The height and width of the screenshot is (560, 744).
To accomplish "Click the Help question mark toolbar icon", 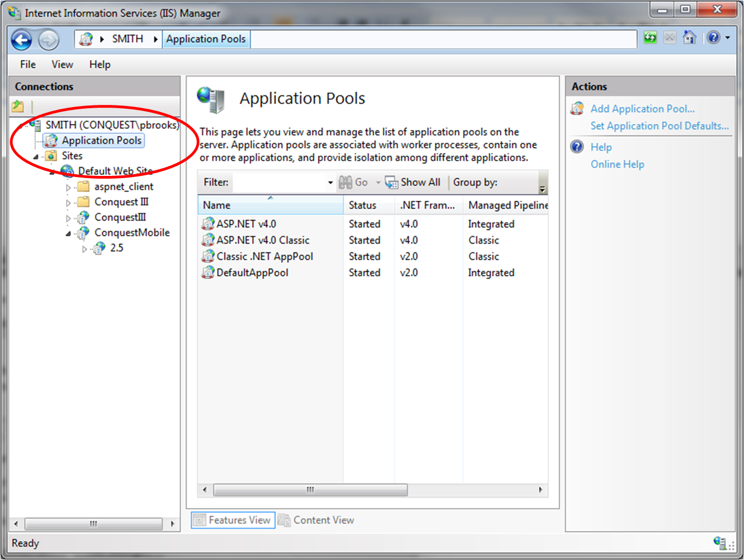I will [713, 38].
